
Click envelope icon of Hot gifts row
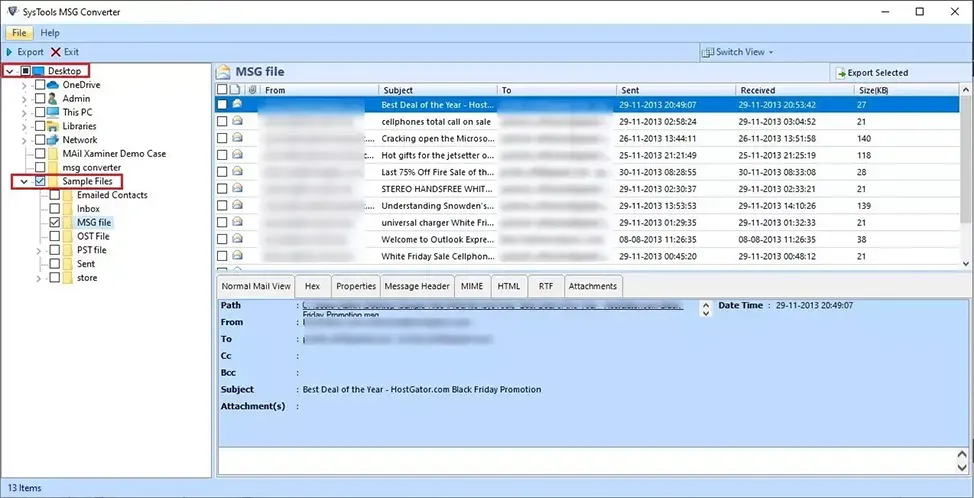237,155
